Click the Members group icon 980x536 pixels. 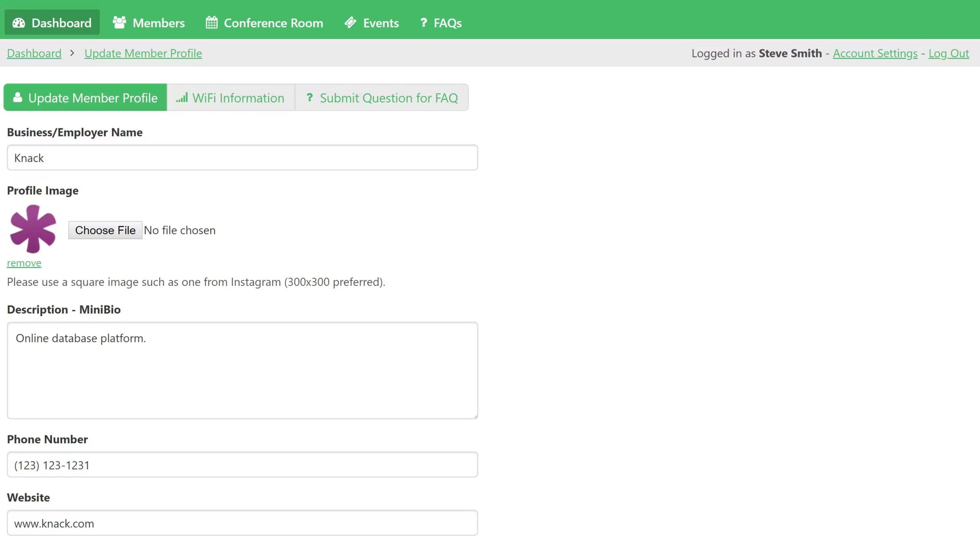point(119,23)
